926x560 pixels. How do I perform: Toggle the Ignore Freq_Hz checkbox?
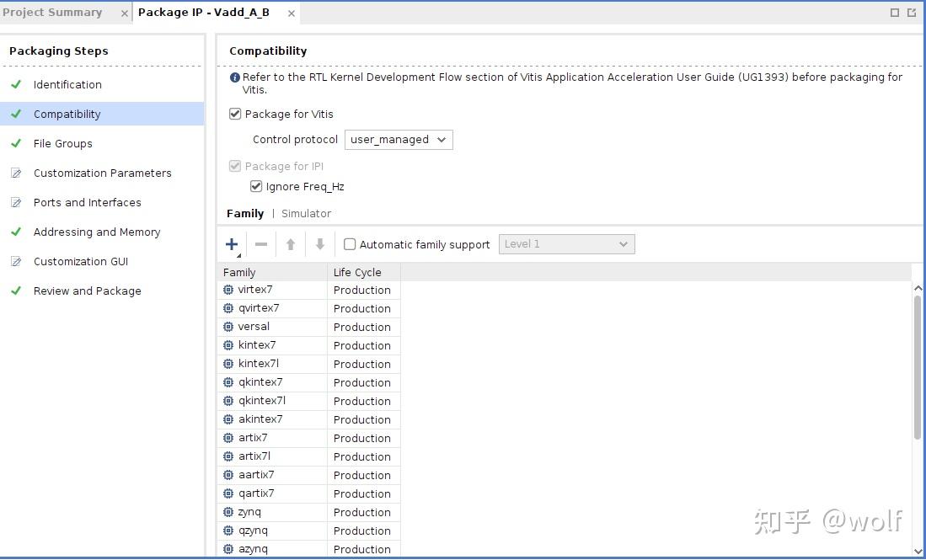point(256,187)
